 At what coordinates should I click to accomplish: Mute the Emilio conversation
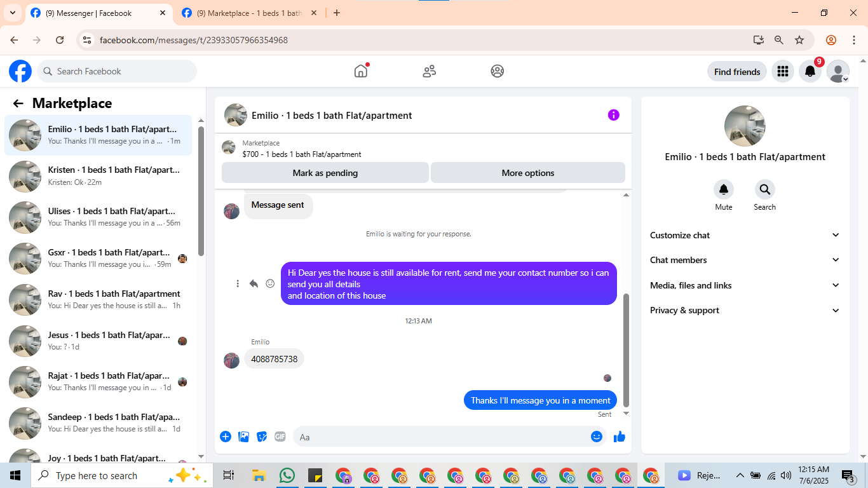coord(723,189)
